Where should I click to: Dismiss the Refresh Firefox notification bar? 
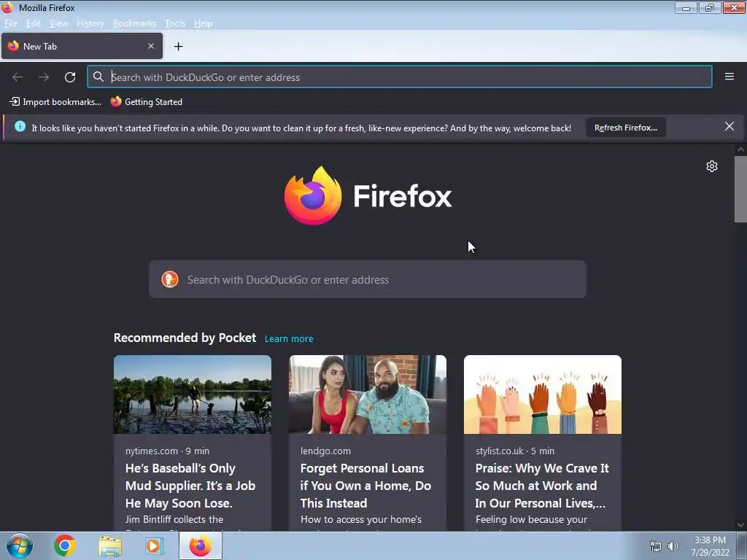[729, 126]
